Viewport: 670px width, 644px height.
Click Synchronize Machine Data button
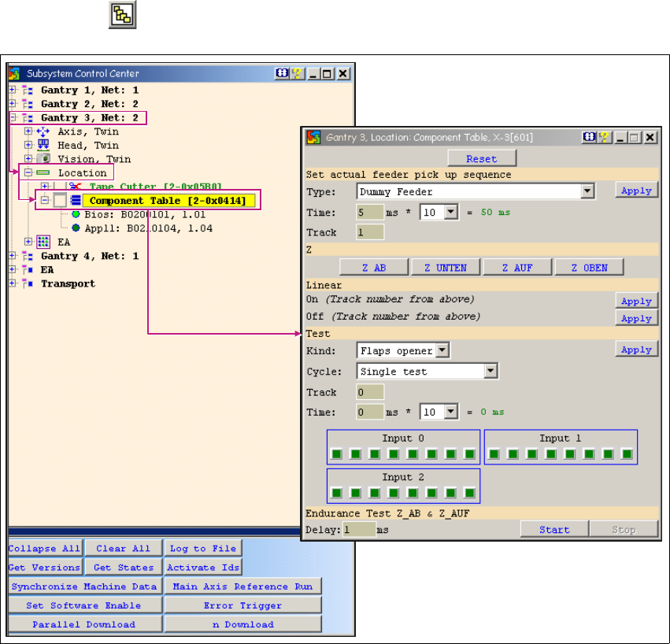click(x=83, y=586)
